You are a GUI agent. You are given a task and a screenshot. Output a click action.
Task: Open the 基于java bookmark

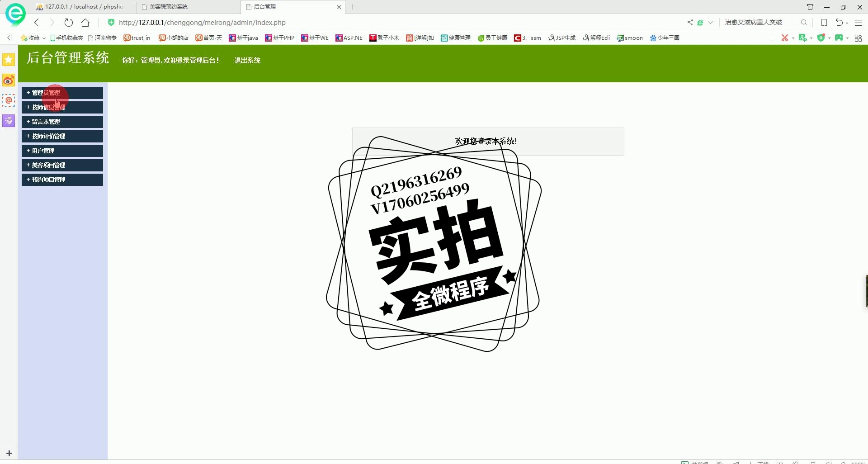[x=243, y=38]
